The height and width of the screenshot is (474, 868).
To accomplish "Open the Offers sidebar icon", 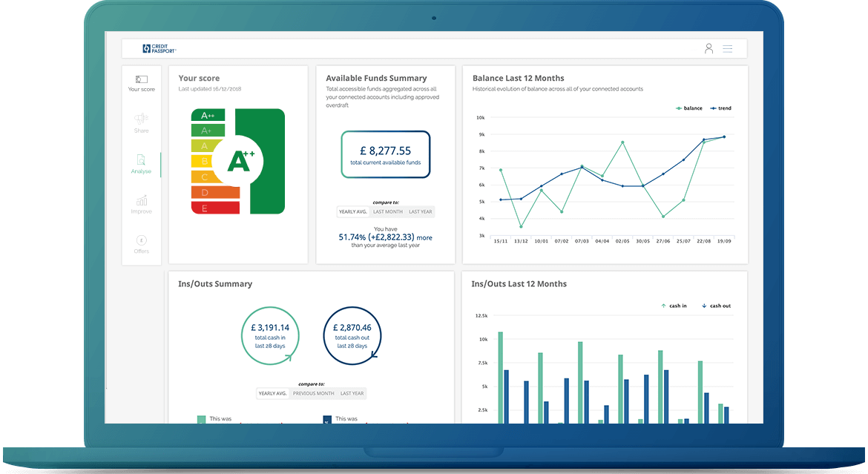I will coord(141,240).
